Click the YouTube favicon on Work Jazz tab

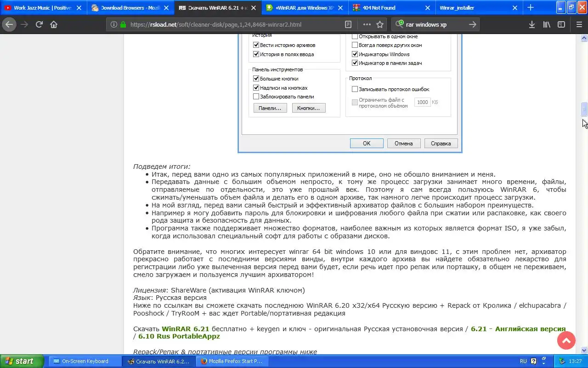click(x=8, y=8)
